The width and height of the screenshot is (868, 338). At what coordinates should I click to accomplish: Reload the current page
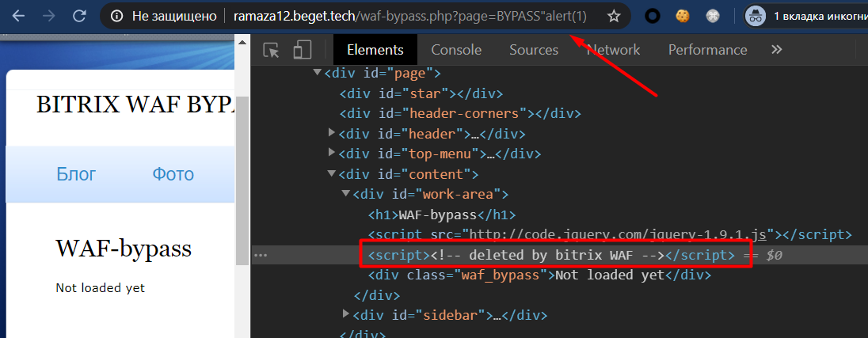pos(79,17)
